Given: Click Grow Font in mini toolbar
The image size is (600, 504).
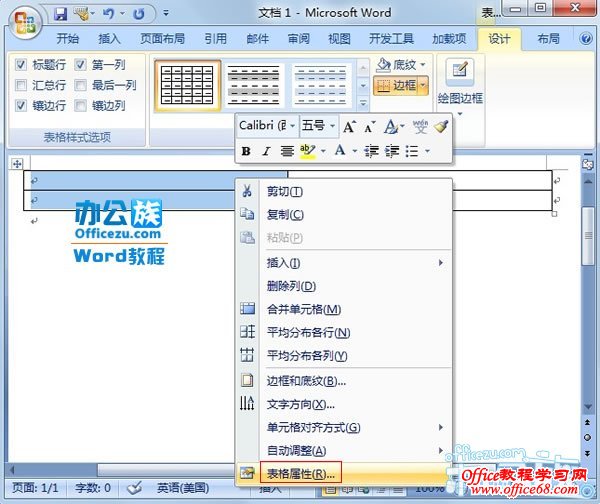Looking at the screenshot, I should point(349,127).
